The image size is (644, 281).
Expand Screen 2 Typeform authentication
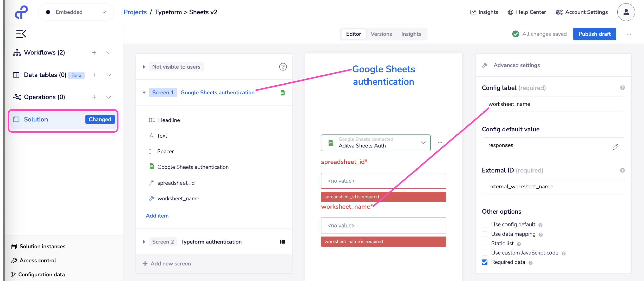[144, 242]
